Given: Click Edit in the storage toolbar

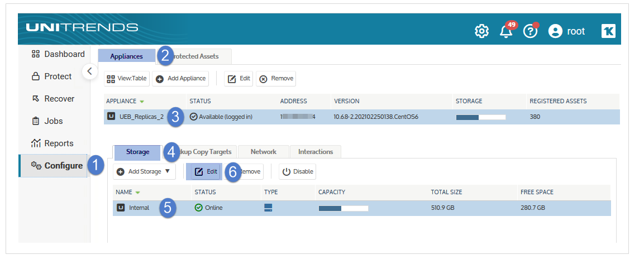Looking at the screenshot, I should pyautogui.click(x=206, y=172).
